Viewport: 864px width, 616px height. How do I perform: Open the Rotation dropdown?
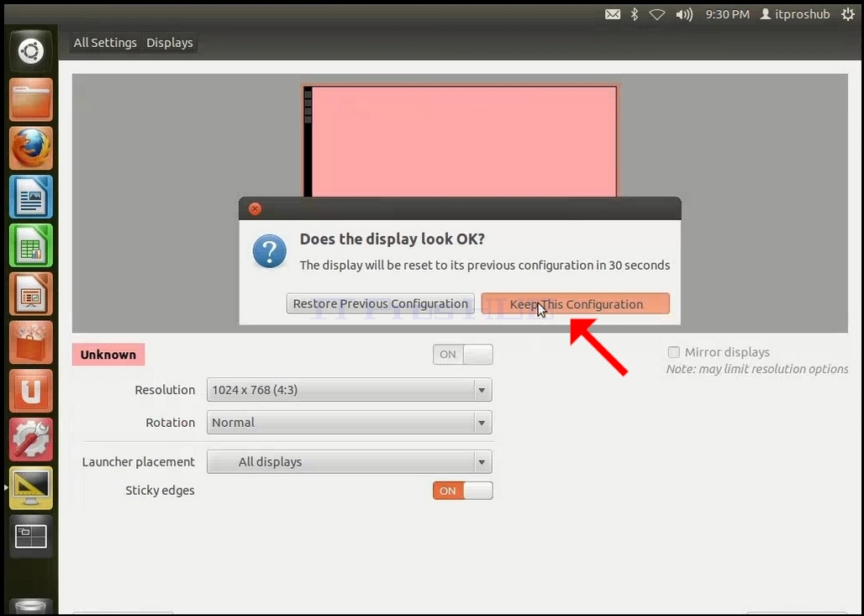350,423
